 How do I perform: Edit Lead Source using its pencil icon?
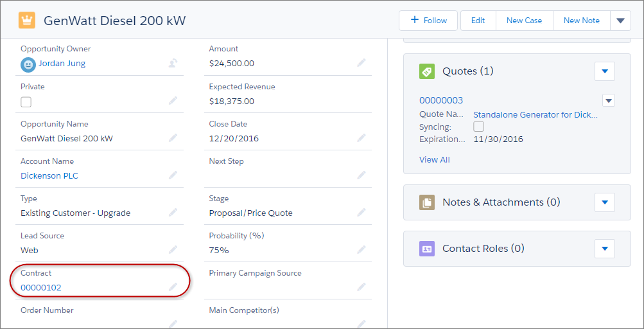pos(173,249)
